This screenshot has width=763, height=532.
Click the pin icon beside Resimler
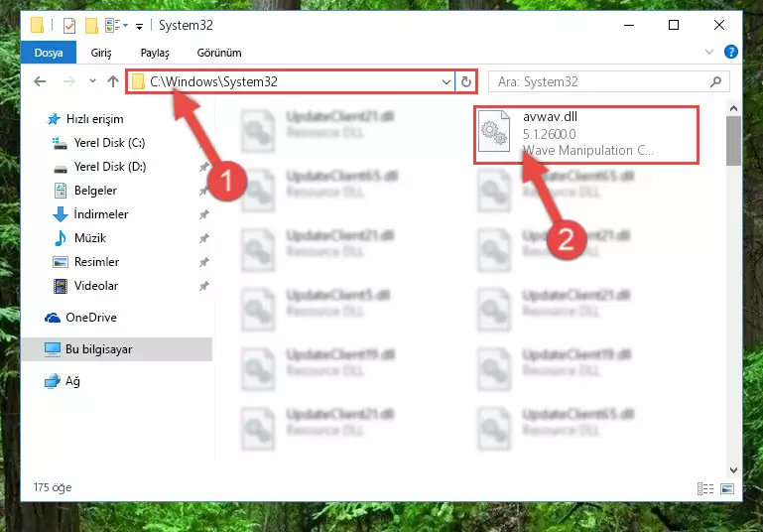click(203, 262)
